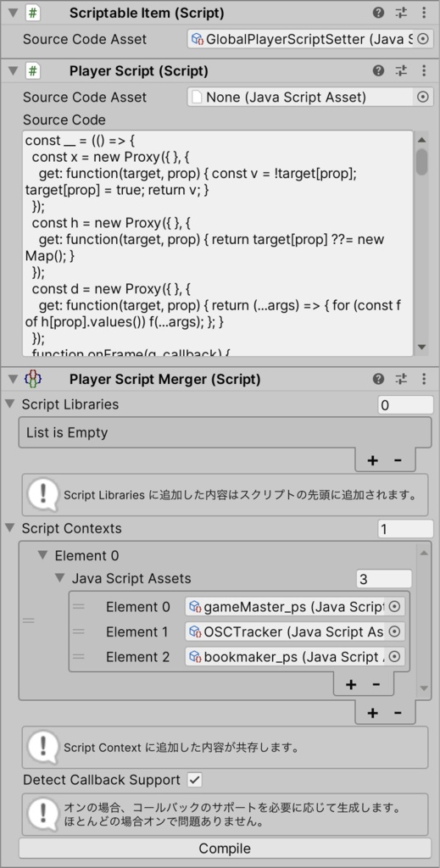Click Player Script Merger (Script) header title
The width and height of the screenshot is (440, 868).
coord(165,380)
